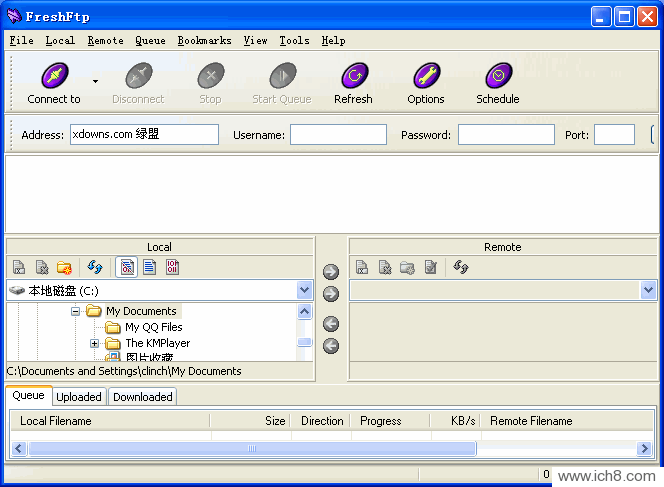Click the Direction column header
This screenshot has width=664, height=487.
click(x=321, y=421)
